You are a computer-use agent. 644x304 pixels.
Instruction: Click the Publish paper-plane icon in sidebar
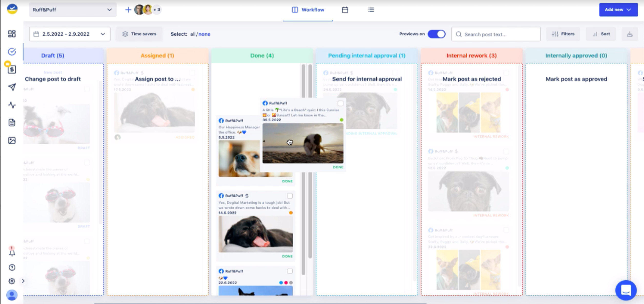click(12, 87)
